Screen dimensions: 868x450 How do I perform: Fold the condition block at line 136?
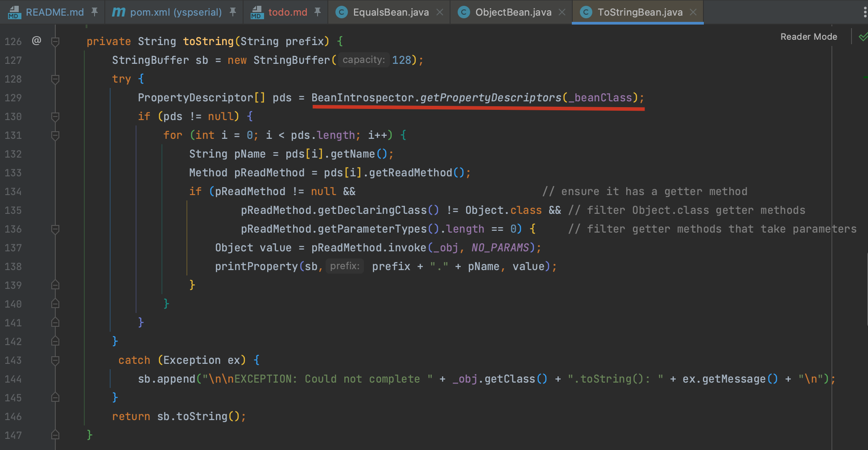(55, 229)
